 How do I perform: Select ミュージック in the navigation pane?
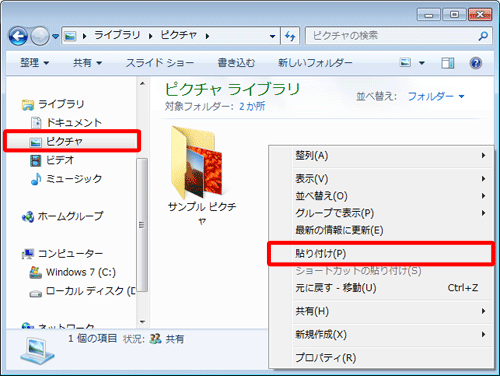click(74, 179)
